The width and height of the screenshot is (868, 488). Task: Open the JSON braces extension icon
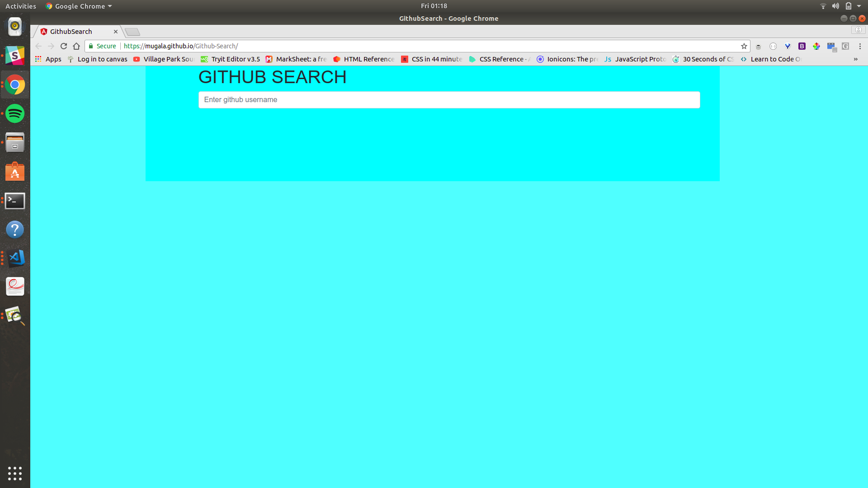(x=773, y=46)
